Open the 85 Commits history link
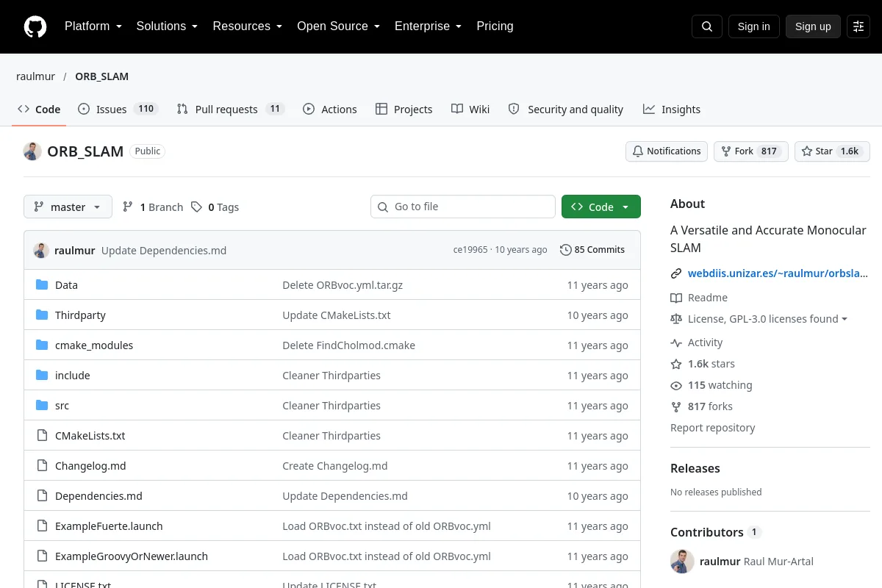The image size is (882, 588). coord(592,250)
